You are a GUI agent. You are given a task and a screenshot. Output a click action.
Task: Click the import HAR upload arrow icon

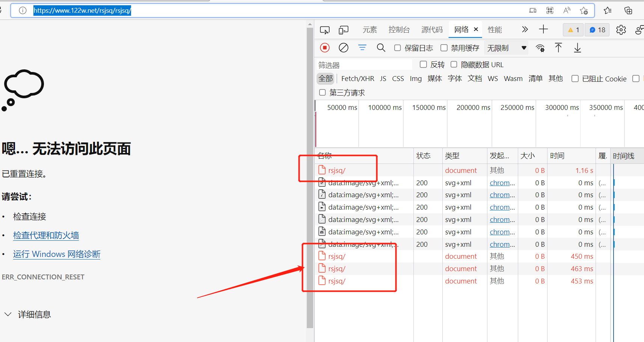click(558, 48)
